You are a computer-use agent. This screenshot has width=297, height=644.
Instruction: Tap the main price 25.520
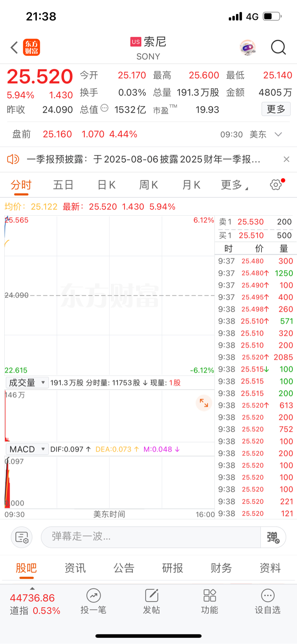pyautogui.click(x=40, y=77)
